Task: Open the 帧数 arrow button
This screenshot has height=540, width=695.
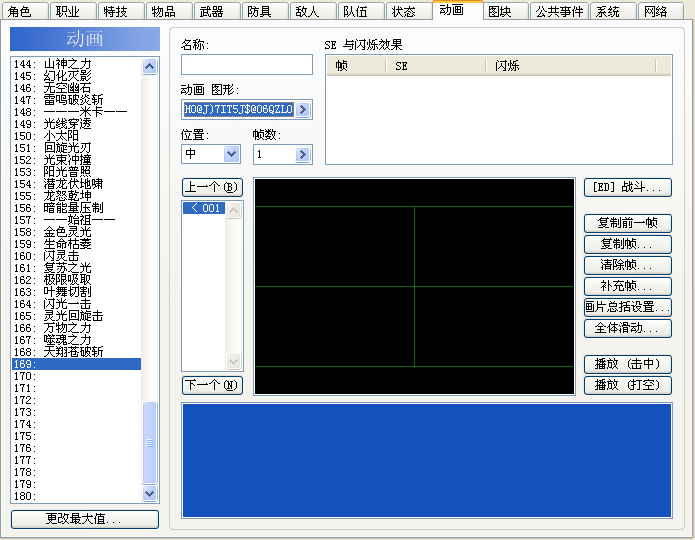Action: click(x=303, y=154)
